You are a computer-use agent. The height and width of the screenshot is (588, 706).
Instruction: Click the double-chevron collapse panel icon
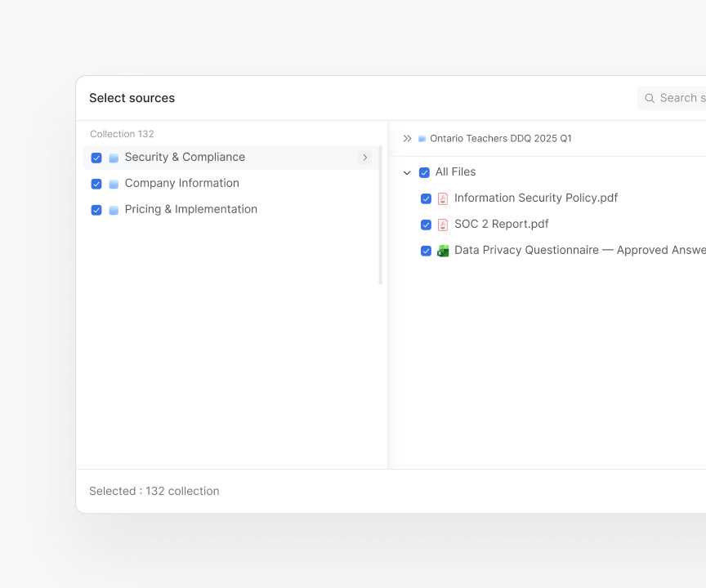coord(407,139)
